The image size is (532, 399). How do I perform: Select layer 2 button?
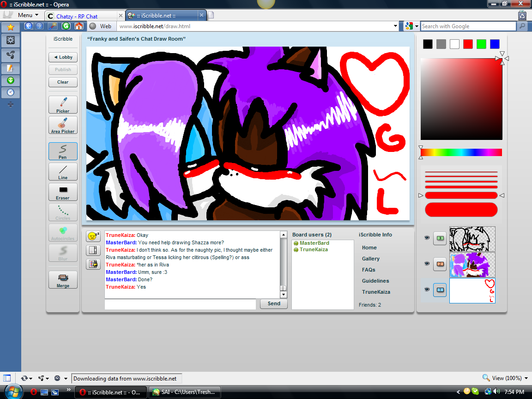click(440, 264)
